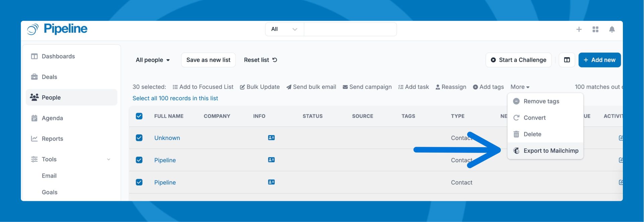
Task: Open Goals under Tools
Action: click(x=50, y=192)
